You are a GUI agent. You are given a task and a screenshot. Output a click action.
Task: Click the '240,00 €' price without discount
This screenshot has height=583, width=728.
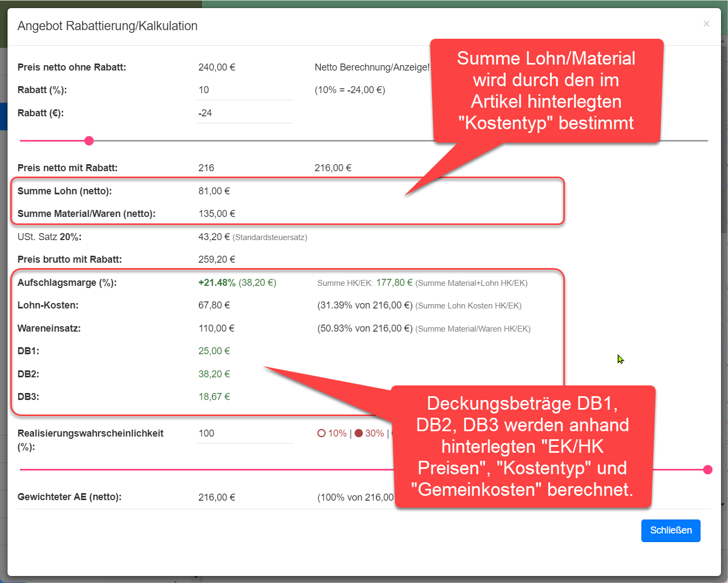click(x=217, y=67)
